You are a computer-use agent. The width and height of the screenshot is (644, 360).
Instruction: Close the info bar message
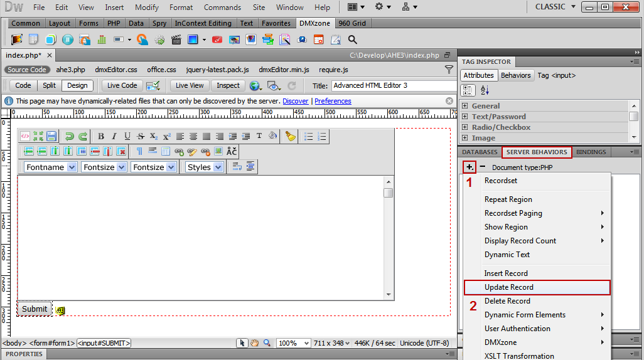(x=449, y=101)
